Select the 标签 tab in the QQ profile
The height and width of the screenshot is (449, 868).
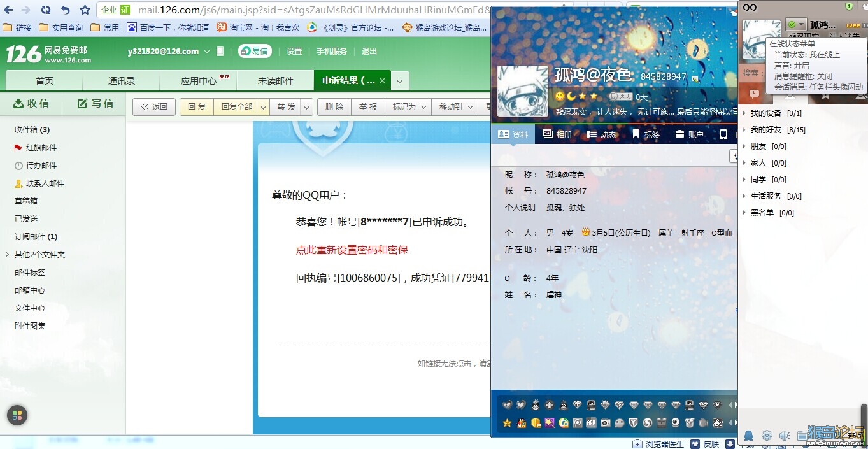[645, 134]
